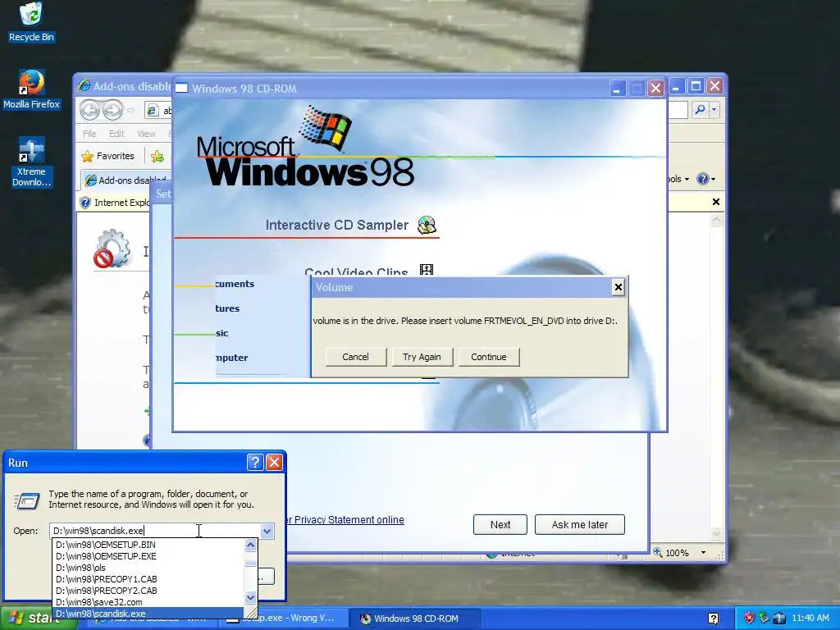The image size is (840, 630).
Task: Click autocomplete list scroll-up arrow
Action: (x=250, y=546)
